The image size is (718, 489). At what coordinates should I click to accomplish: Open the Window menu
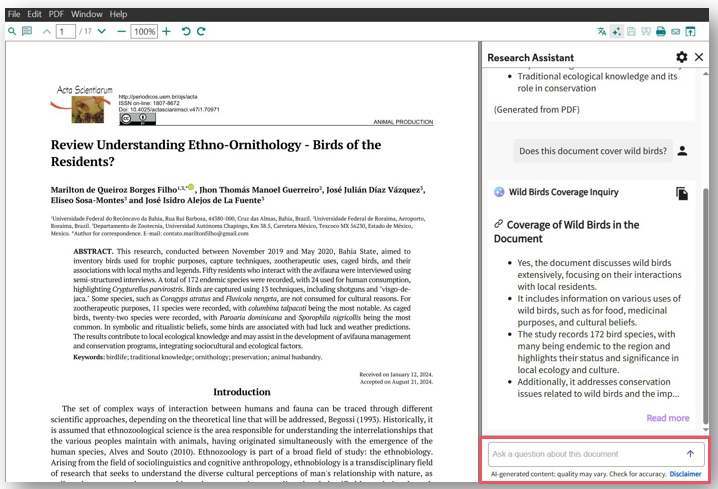click(x=87, y=14)
